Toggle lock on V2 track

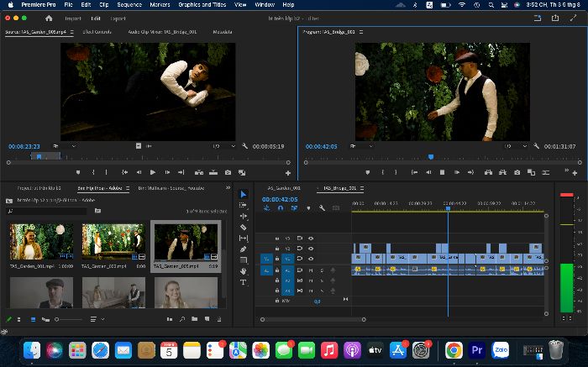[277, 249]
